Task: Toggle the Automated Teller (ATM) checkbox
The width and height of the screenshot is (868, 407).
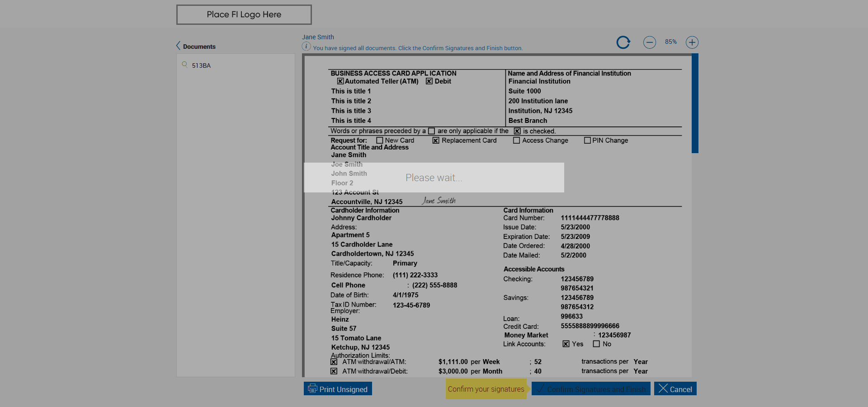Action: pyautogui.click(x=340, y=81)
